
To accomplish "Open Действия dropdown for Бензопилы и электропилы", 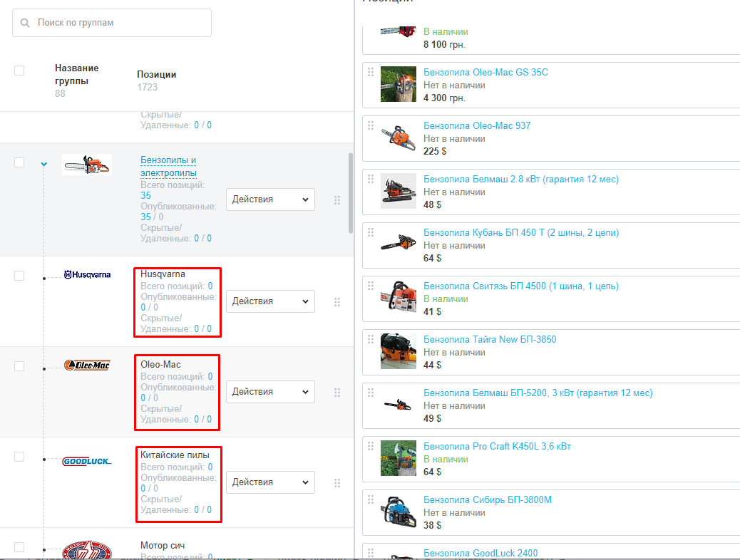I will pos(270,199).
